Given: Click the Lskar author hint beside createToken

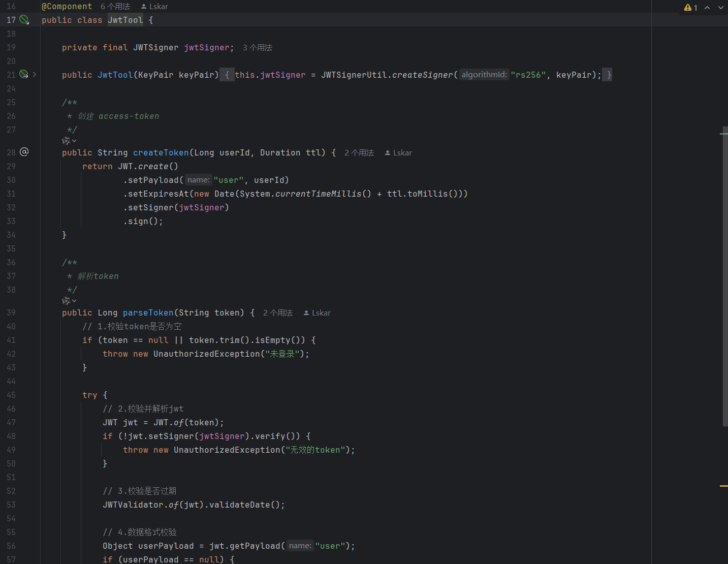Looking at the screenshot, I should coord(398,153).
